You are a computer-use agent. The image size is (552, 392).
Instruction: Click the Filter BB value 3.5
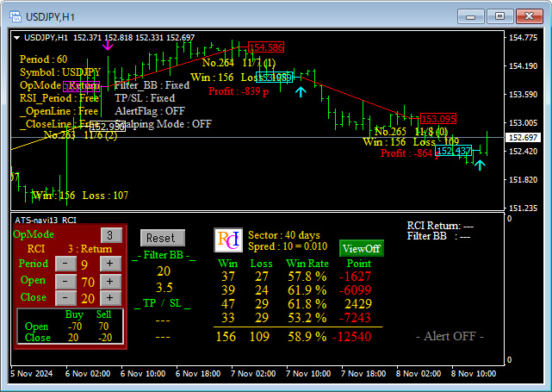[x=164, y=288]
